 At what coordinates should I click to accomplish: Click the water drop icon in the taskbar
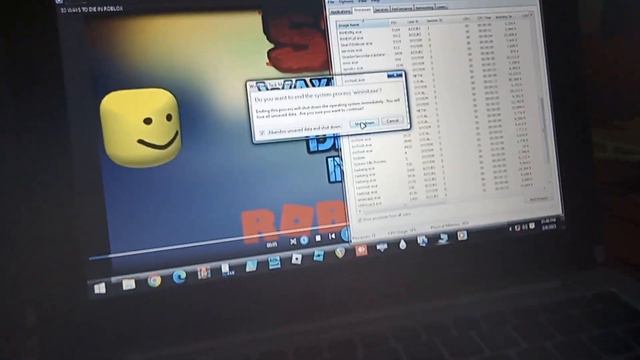pos(403,244)
